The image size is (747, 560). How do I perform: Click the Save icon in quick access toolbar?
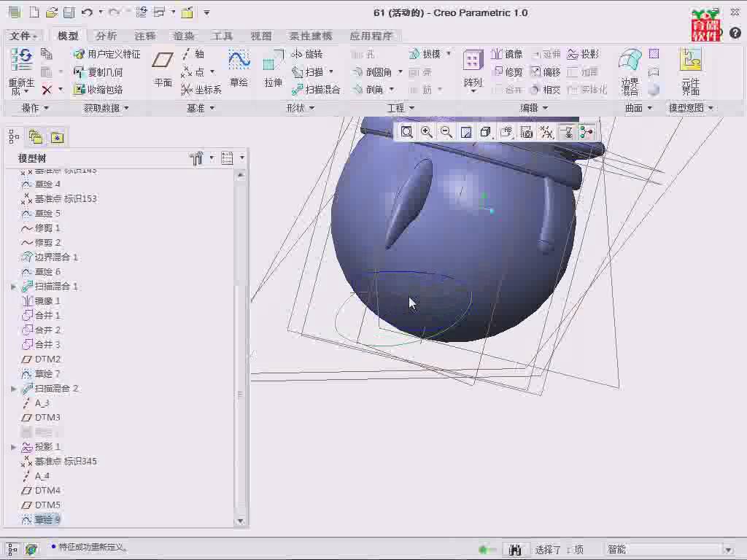(69, 12)
